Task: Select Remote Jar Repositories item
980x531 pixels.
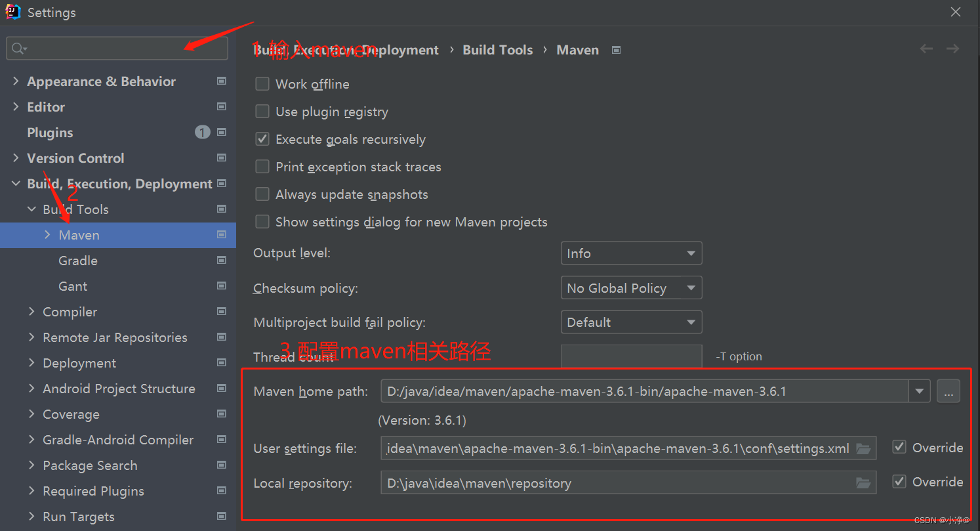Action: click(x=115, y=337)
